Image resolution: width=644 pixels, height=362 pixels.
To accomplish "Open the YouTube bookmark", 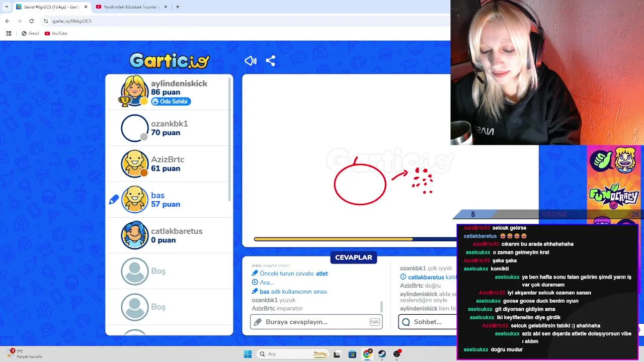I will coord(56,33).
